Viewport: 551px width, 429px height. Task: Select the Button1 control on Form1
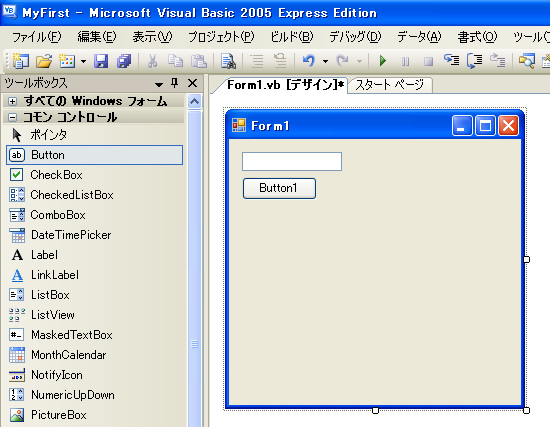tap(279, 189)
